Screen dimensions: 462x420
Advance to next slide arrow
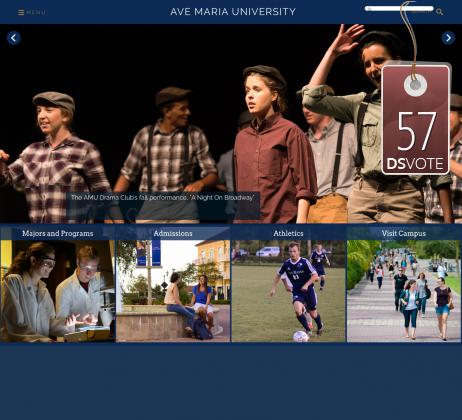448,38
